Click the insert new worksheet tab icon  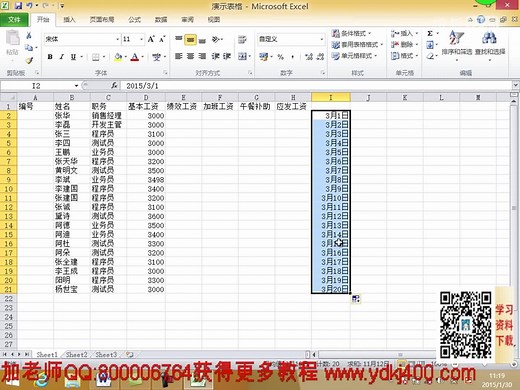tap(130, 355)
